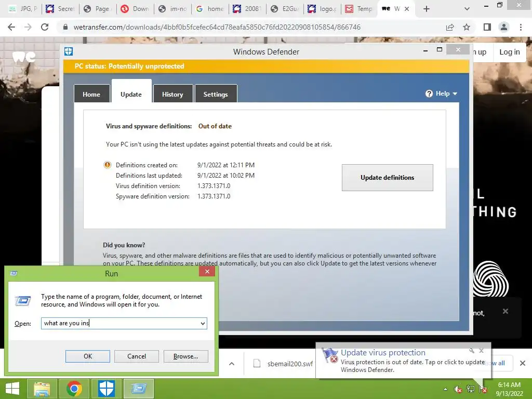The image size is (532, 399).
Task: Click the Action Center flag tray icon
Action: [x=483, y=389]
